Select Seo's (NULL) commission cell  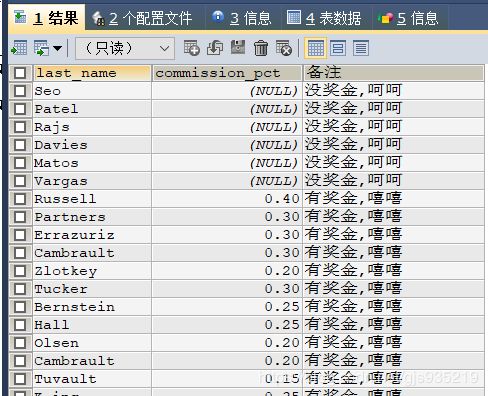[227, 91]
